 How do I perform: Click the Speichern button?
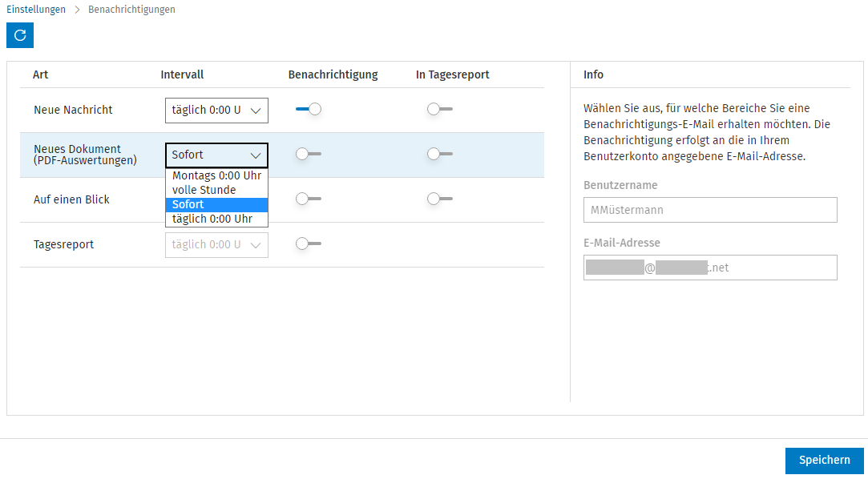pos(824,461)
